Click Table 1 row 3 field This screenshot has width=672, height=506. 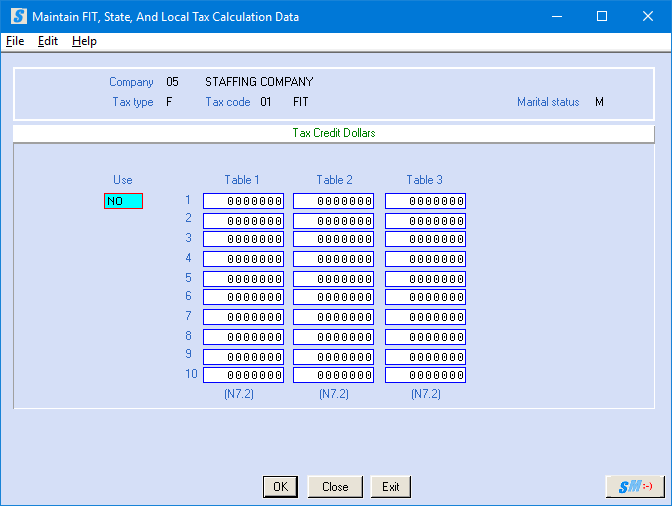(x=243, y=239)
